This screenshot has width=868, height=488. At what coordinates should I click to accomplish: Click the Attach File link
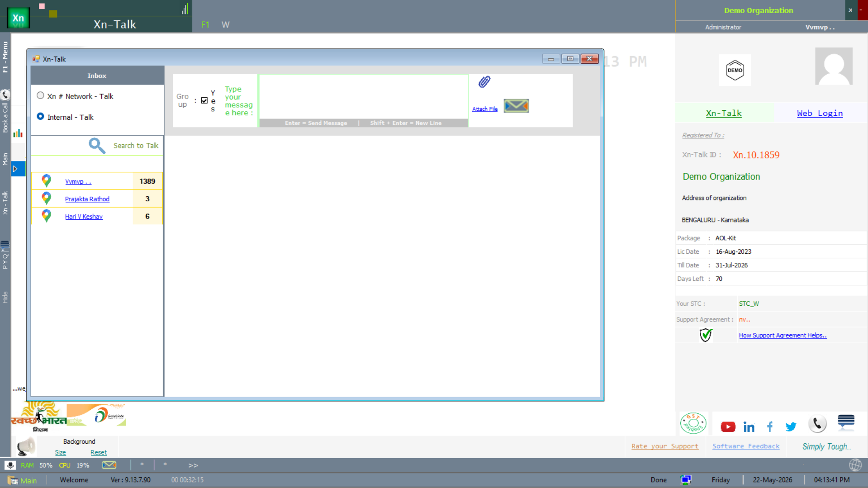coord(485,109)
